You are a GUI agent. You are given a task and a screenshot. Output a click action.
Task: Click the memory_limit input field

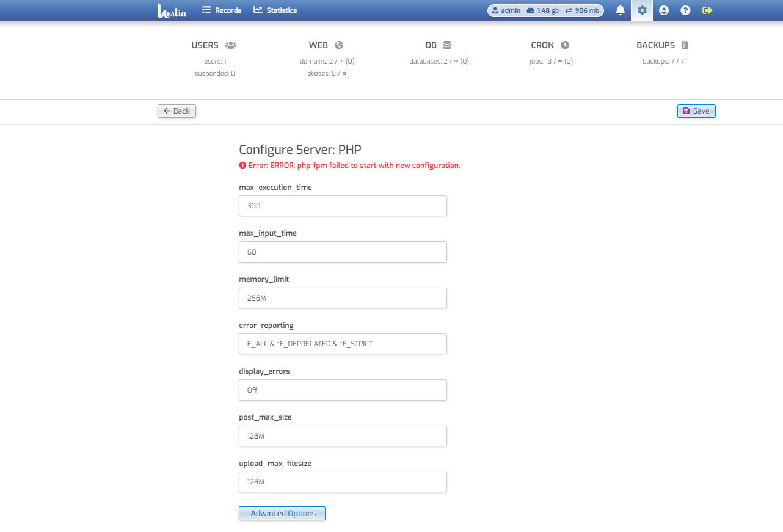tap(342, 298)
